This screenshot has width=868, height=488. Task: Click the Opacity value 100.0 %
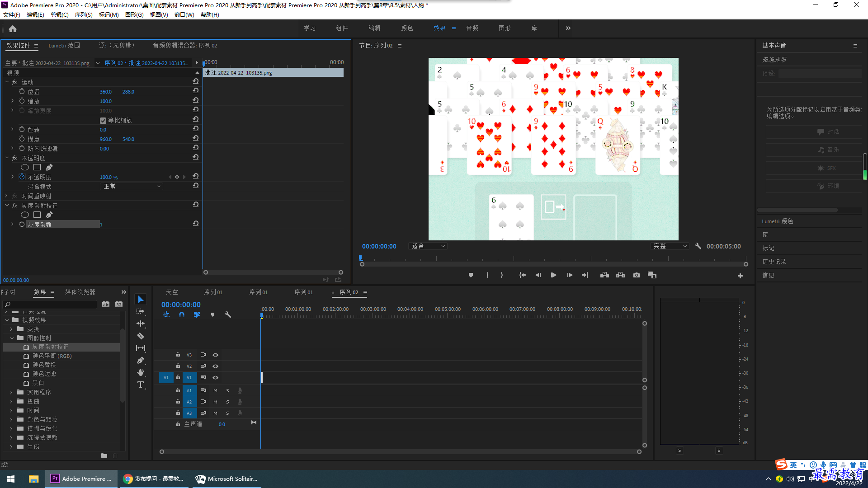pyautogui.click(x=108, y=177)
